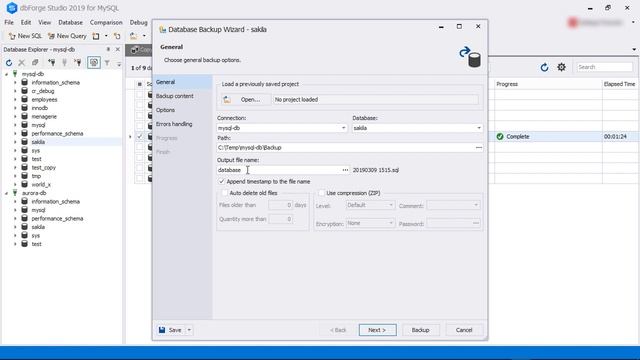Collapse the aurora-db tree node
The height and width of the screenshot is (360, 640).
pos(6,193)
